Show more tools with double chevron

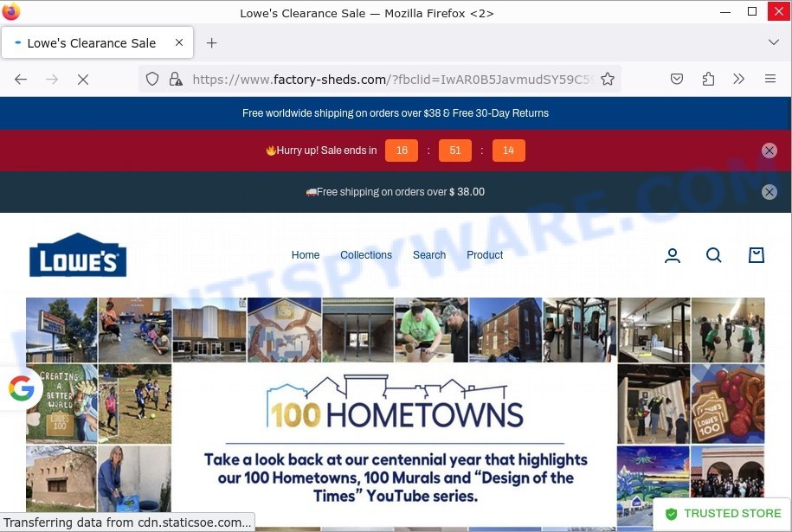pyautogui.click(x=738, y=79)
